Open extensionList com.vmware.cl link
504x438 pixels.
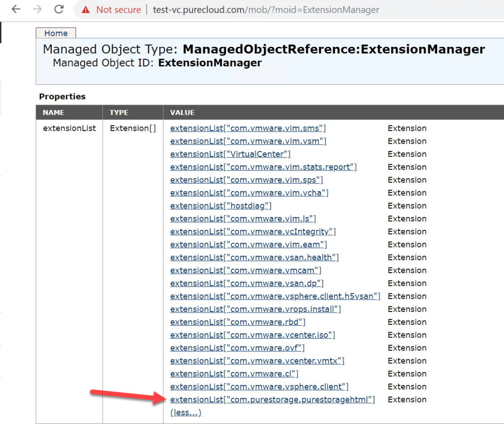[x=234, y=374]
